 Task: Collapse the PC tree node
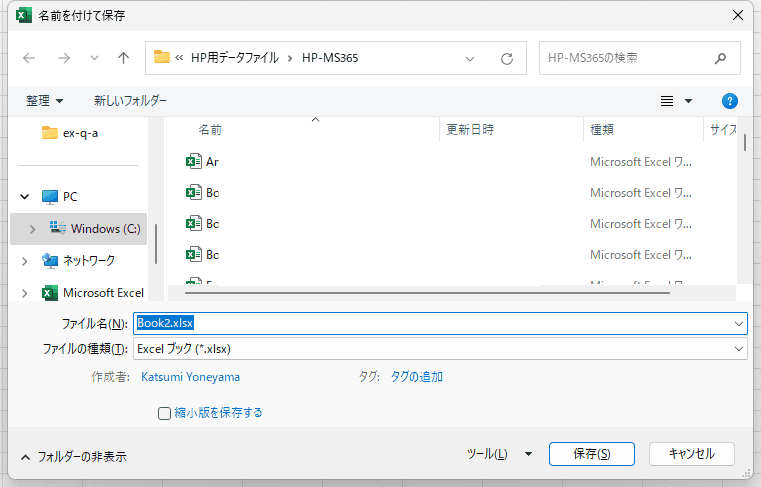click(24, 197)
